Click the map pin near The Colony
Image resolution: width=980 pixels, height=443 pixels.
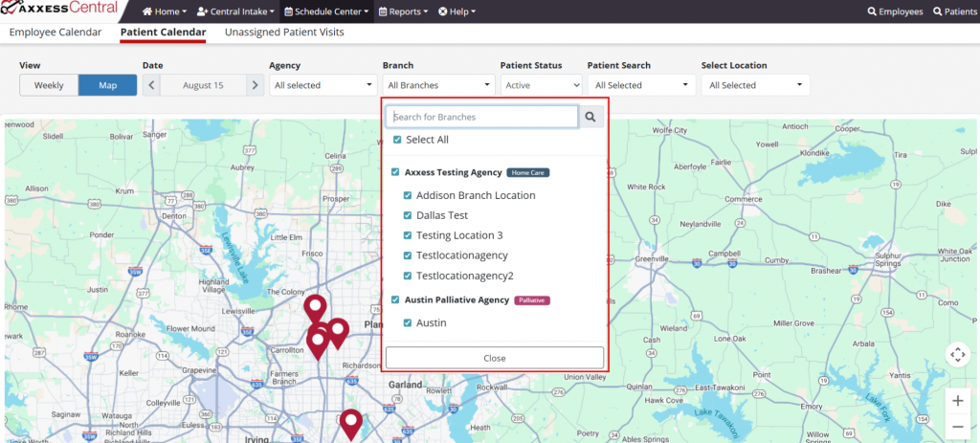click(x=315, y=310)
